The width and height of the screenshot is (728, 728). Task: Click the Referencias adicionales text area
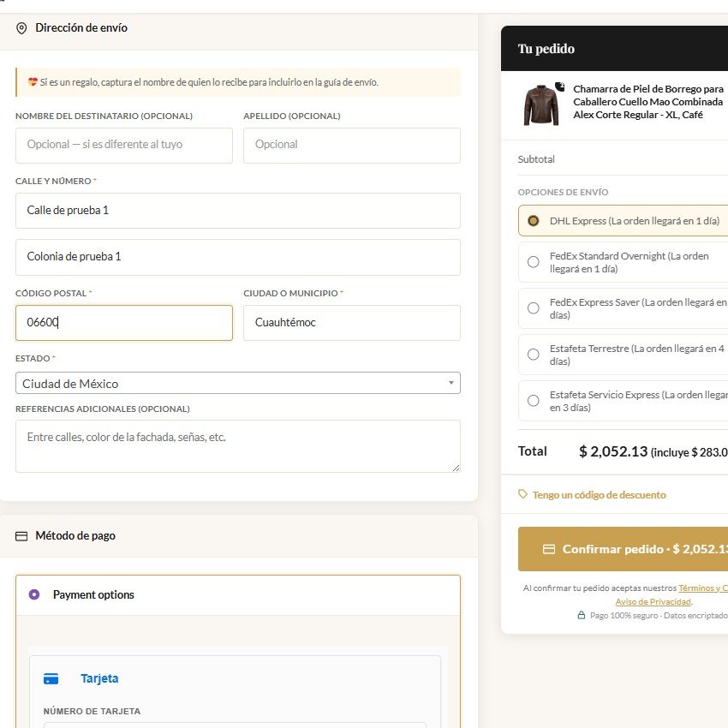(238, 446)
